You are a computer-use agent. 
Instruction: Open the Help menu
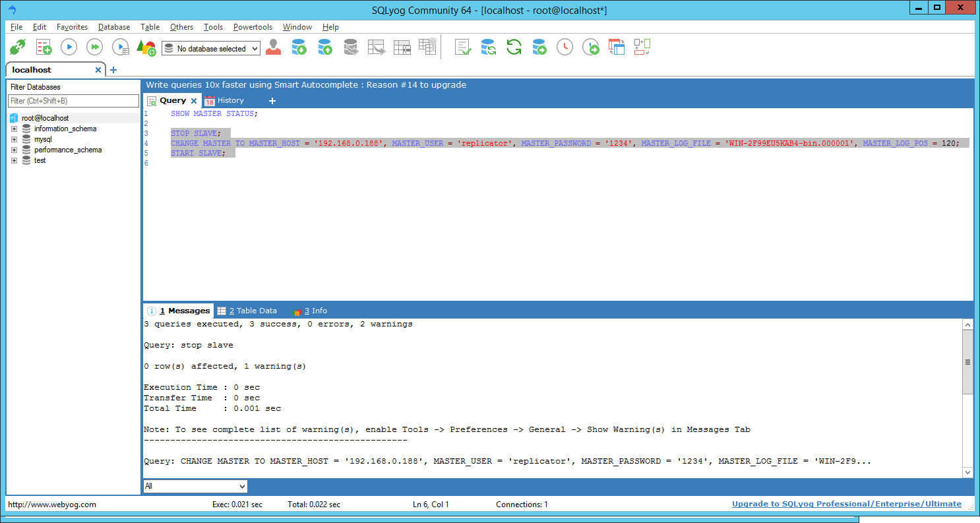[330, 27]
